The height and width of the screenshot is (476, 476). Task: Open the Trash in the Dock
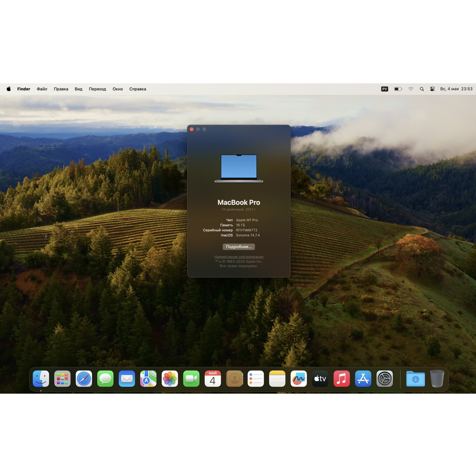pos(437,378)
